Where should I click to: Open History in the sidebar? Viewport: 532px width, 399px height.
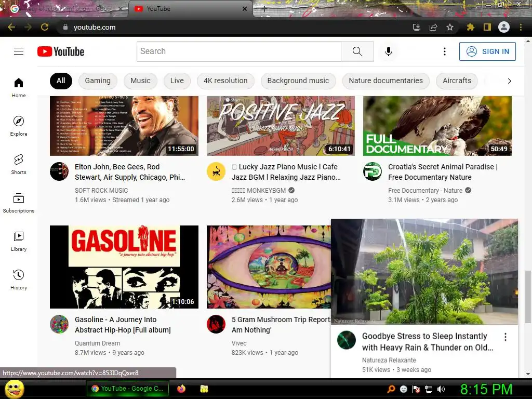pos(19,280)
